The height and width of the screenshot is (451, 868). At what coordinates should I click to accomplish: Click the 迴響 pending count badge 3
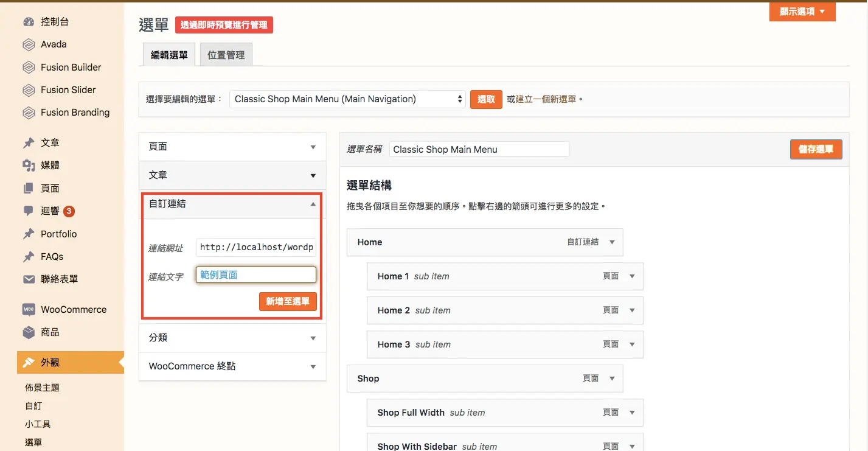click(x=69, y=211)
